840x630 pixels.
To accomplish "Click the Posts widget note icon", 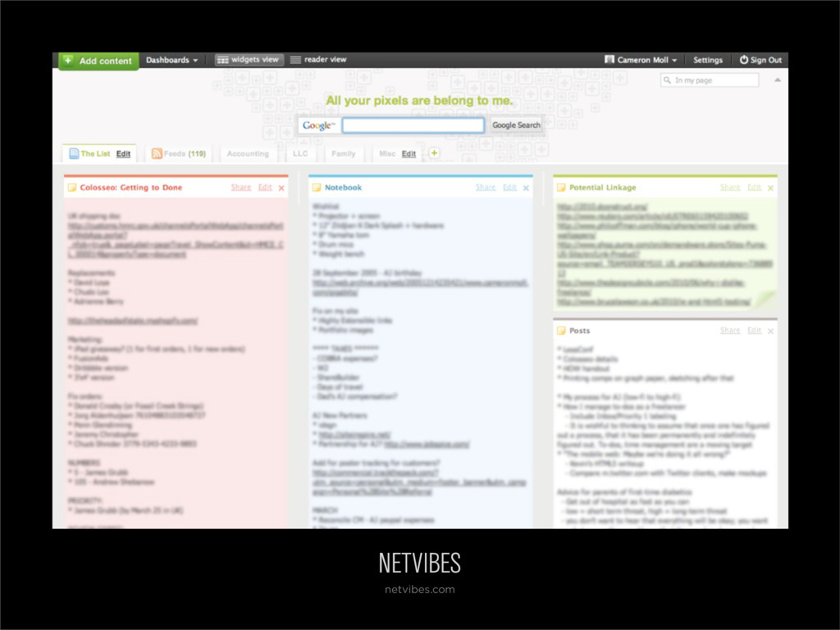I will tap(561, 331).
